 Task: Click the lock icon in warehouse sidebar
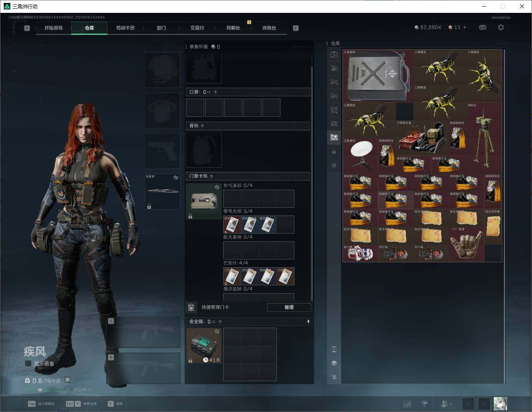tap(334, 152)
